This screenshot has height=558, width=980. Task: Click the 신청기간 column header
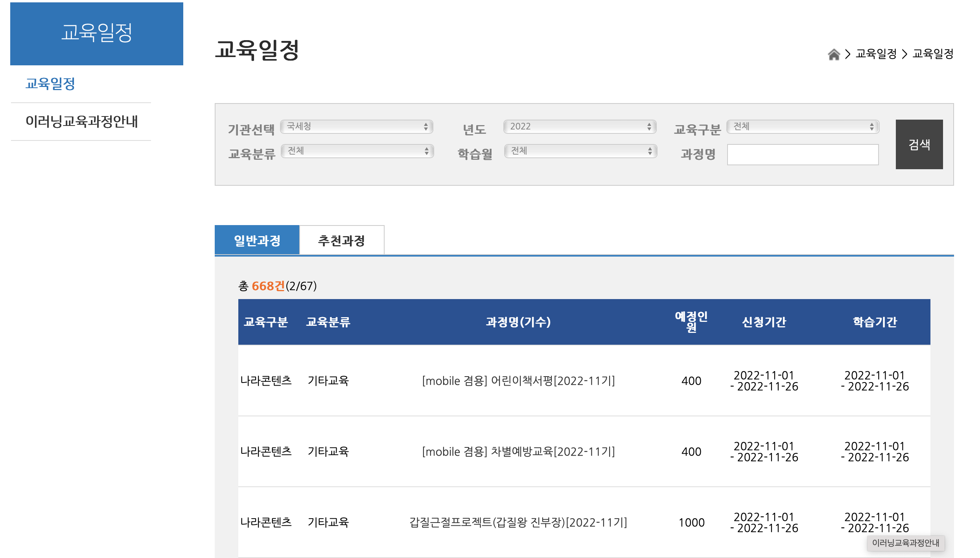(764, 322)
